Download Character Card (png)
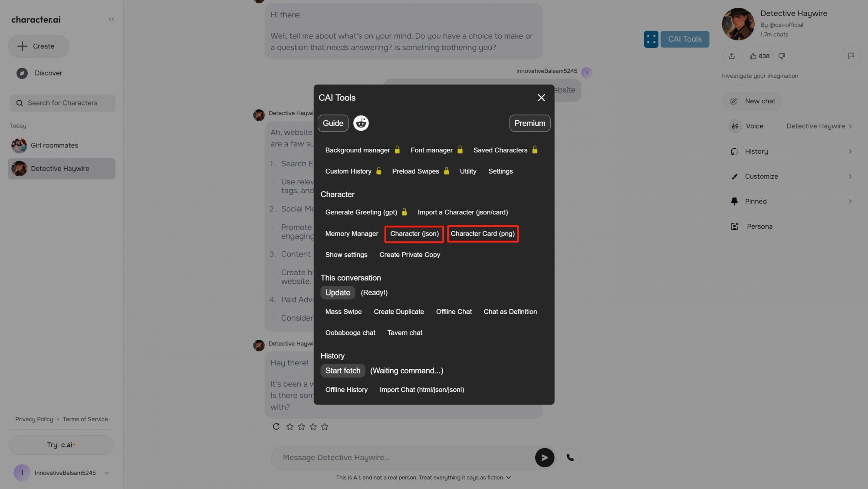The height and width of the screenshot is (489, 868). coord(483,233)
